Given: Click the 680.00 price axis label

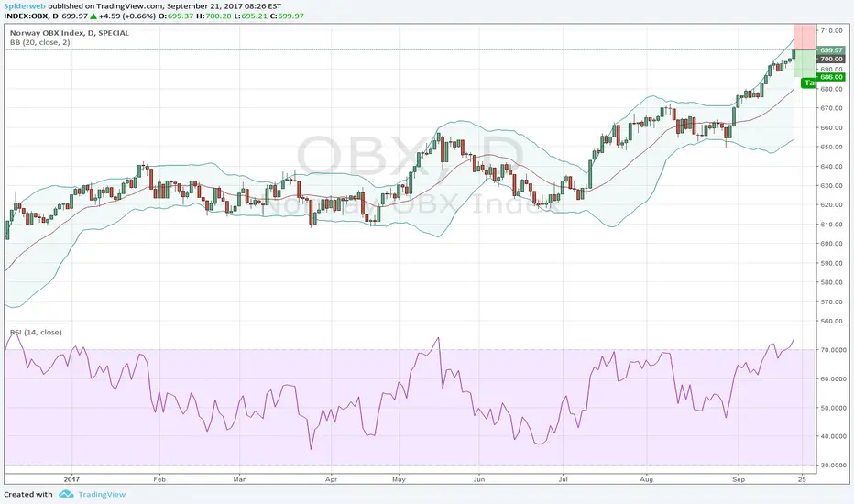Looking at the screenshot, I should pyautogui.click(x=832, y=89).
